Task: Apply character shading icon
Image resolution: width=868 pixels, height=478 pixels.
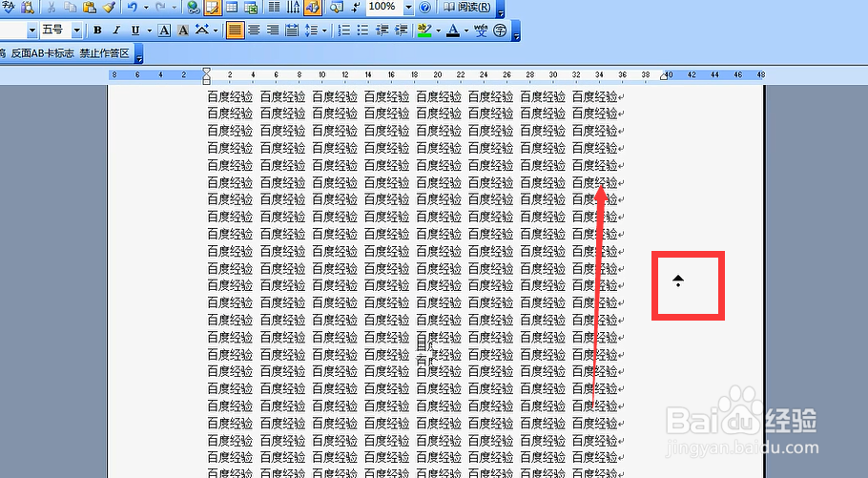Action: click(183, 31)
